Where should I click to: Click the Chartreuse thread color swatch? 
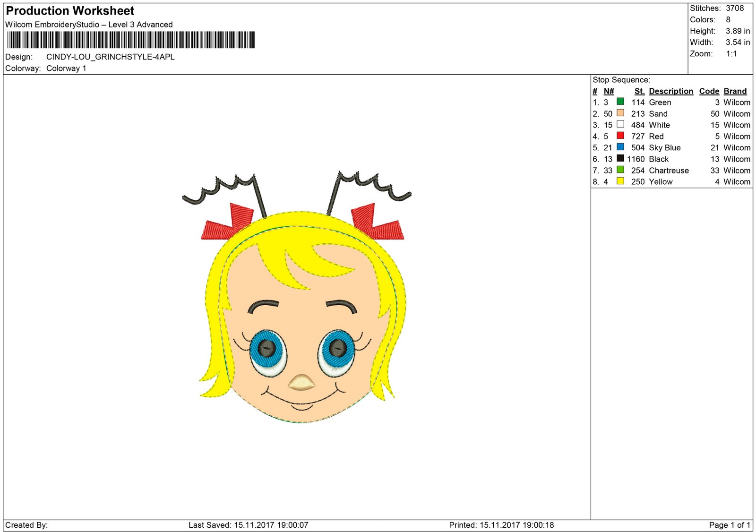620,170
